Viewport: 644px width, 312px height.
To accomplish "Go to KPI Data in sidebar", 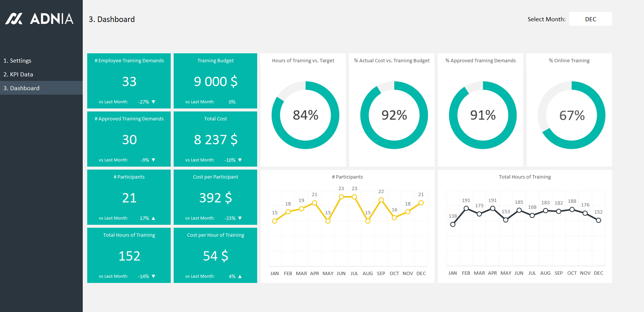I will (18, 74).
